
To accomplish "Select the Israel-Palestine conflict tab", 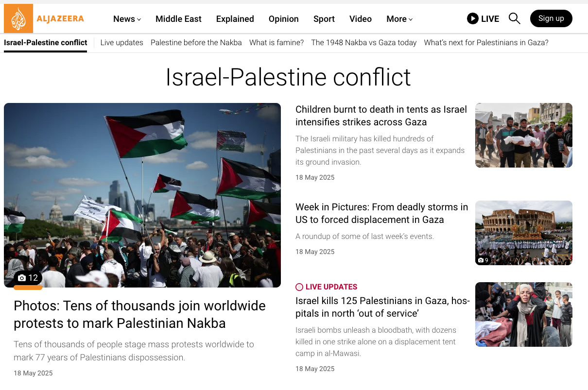I will pos(46,43).
